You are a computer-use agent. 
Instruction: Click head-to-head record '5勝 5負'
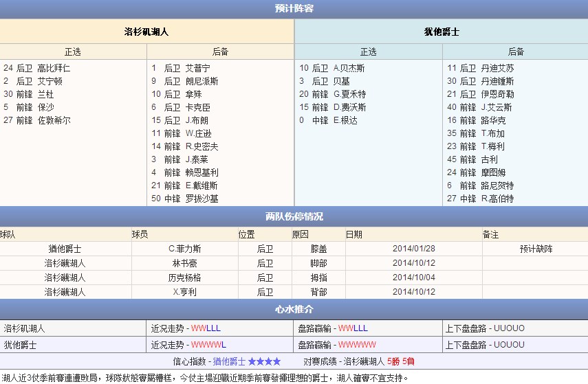(x=400, y=361)
